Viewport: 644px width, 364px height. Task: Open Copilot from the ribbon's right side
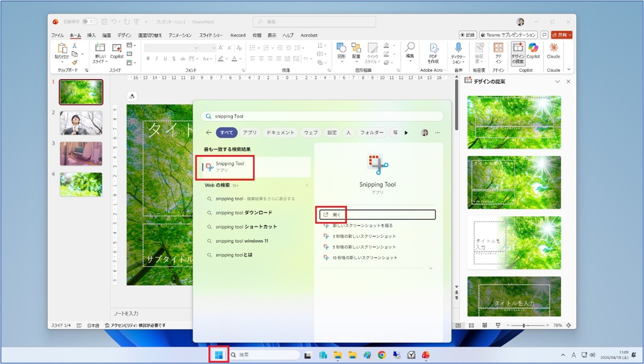coord(533,51)
